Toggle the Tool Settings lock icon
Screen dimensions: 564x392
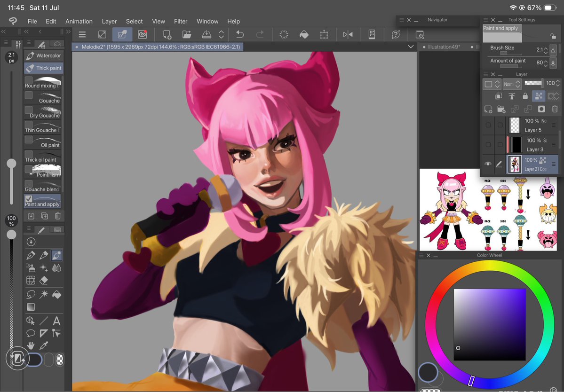tap(553, 36)
